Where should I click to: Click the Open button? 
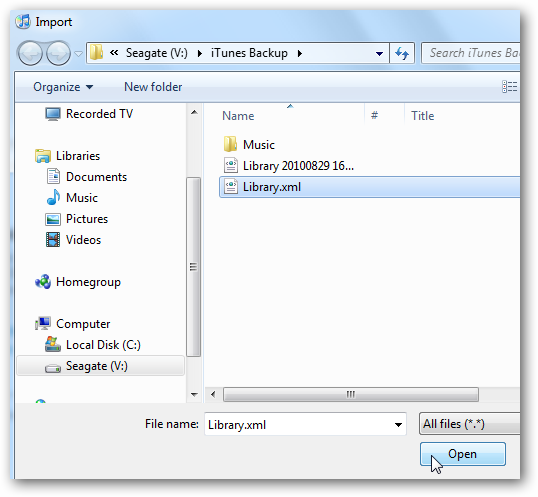pos(463,454)
